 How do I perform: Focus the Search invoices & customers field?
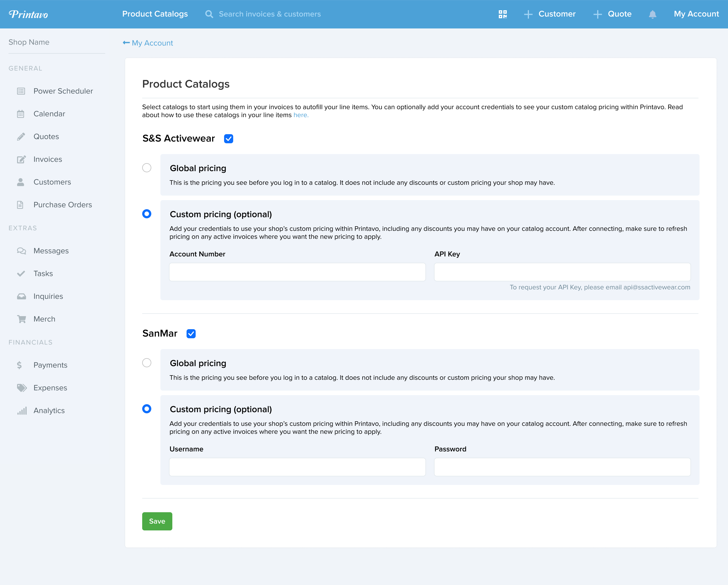pyautogui.click(x=270, y=14)
